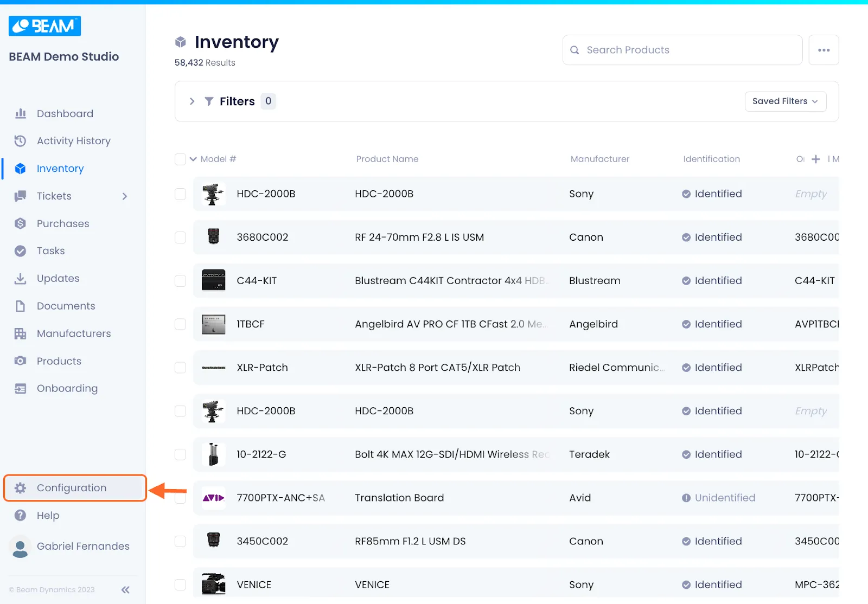Click 'RF85mm F1.2 L USM DS' text
This screenshot has height=604, width=868.
(x=410, y=541)
